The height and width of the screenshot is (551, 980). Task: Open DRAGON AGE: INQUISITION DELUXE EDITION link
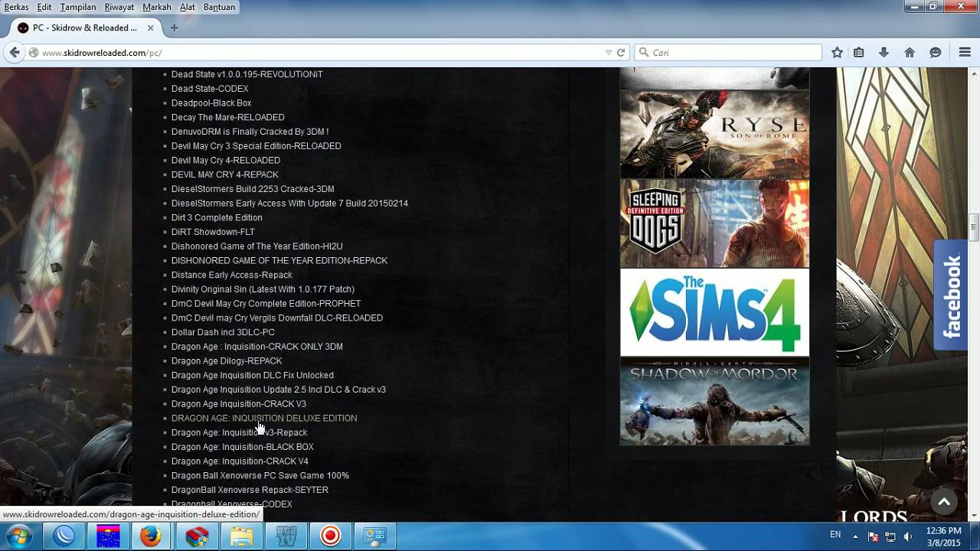coord(264,418)
